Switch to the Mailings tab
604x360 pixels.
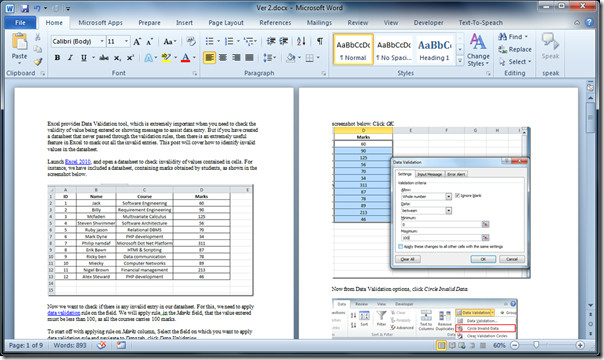319,23
